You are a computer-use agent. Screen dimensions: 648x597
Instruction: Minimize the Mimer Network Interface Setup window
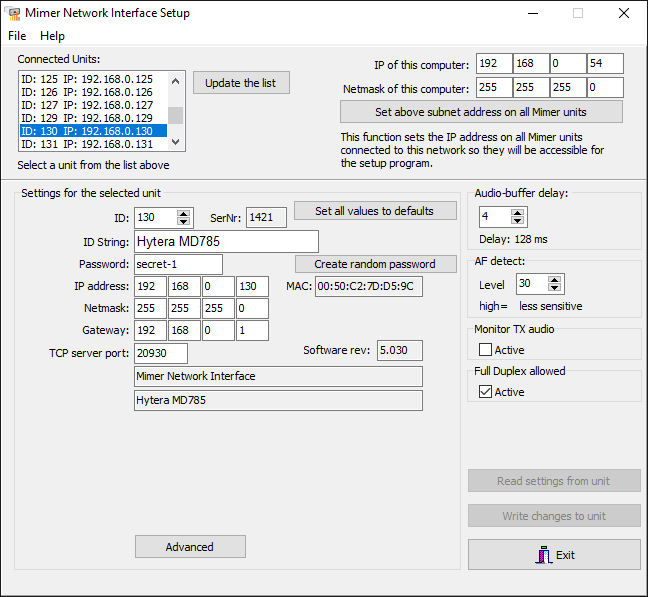coord(533,13)
